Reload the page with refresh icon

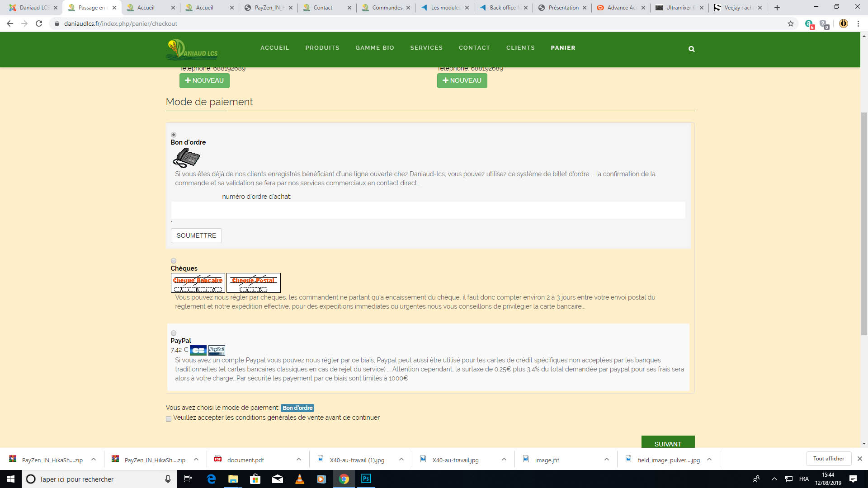point(39,23)
